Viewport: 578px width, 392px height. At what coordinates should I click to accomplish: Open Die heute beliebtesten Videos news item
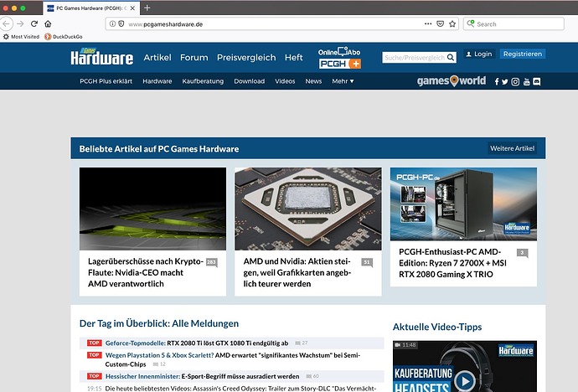coord(240,389)
